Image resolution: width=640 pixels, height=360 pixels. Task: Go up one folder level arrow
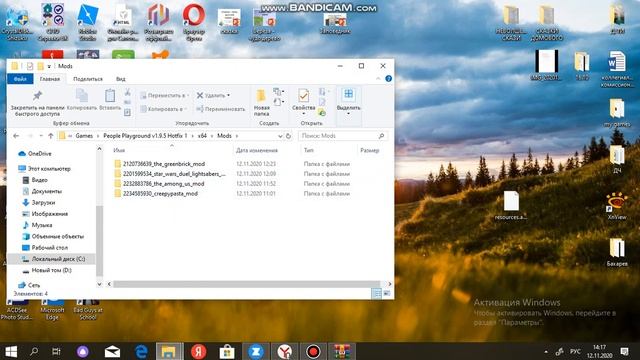(51, 136)
